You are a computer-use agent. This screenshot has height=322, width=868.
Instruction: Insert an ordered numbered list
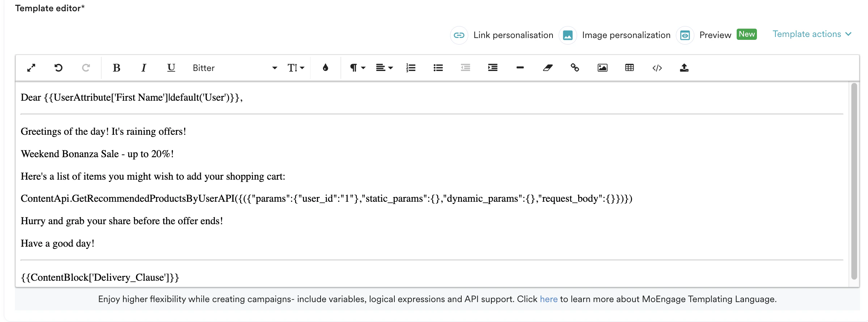point(411,68)
